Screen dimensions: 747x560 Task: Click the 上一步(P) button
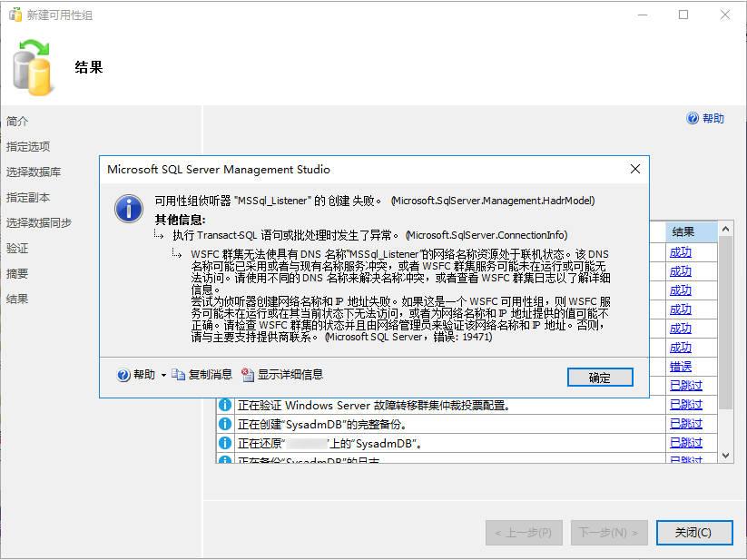pos(524,533)
